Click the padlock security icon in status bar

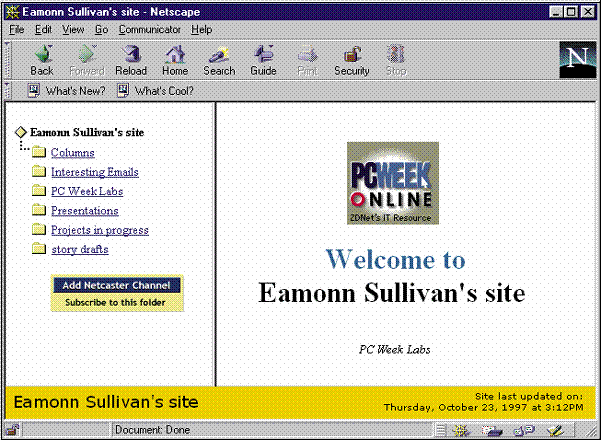click(13, 430)
